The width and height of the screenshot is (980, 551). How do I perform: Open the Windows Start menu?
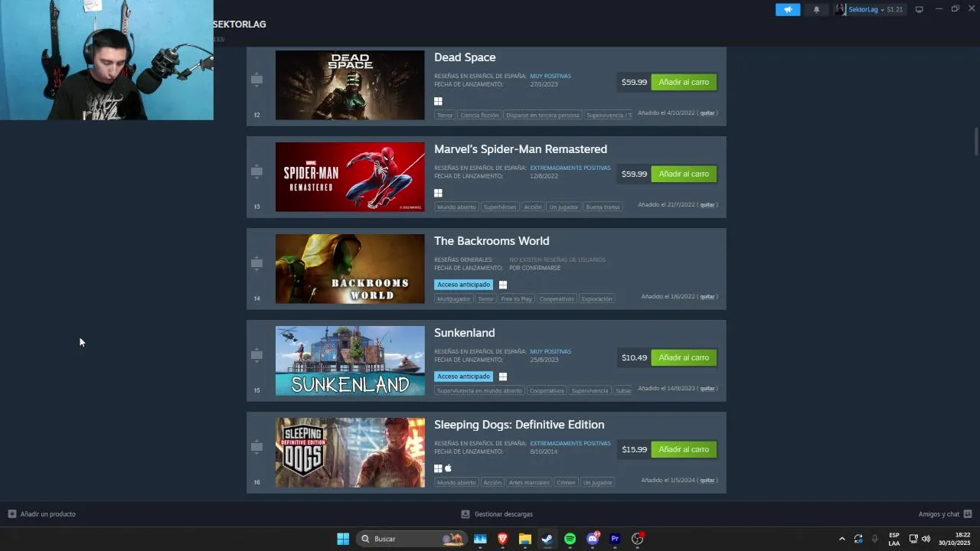click(x=343, y=539)
